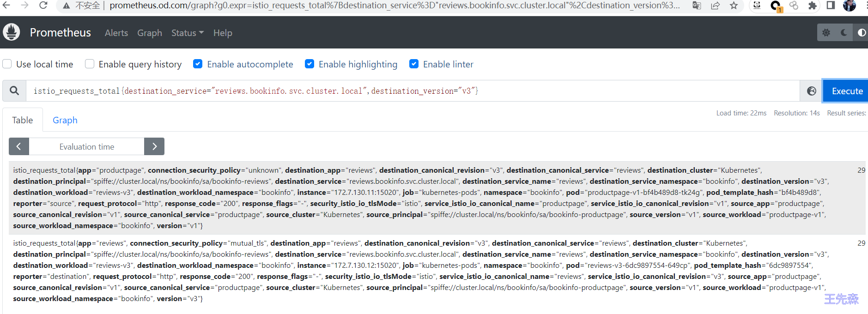Select browser-preferred theme contrast icon
This screenshot has width=868, height=314.
pos(861,33)
